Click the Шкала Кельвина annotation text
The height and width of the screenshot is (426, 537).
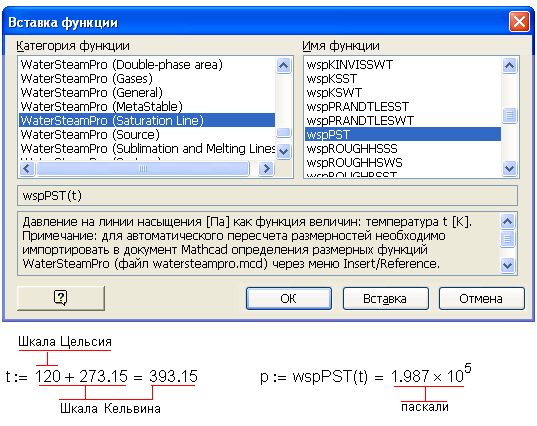pos(110,408)
